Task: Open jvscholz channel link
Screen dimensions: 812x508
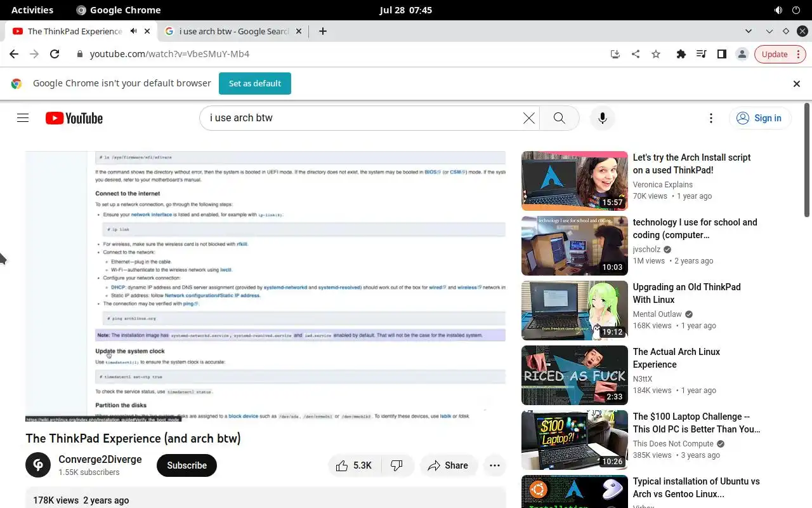Action: click(x=647, y=250)
